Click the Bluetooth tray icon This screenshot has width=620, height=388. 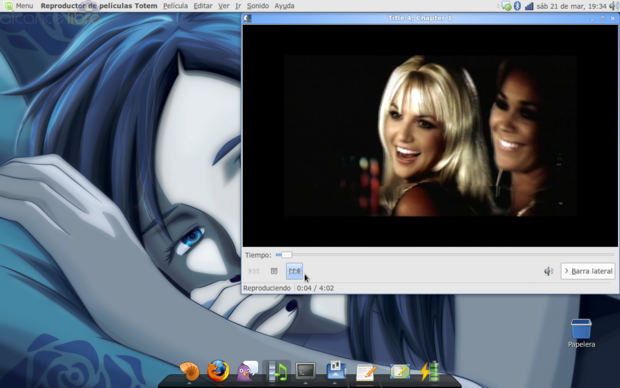coord(517,6)
